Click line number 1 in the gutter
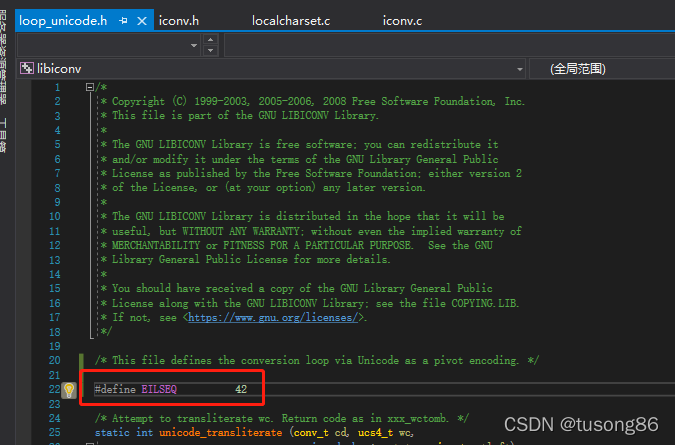This screenshot has height=445, width=675. [x=58, y=88]
